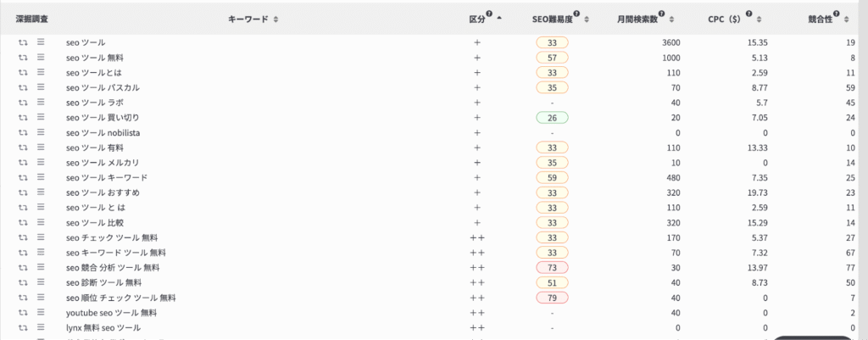Viewport: 868px width, 340px height.
Task: Open the list menu icon for seo ツール 買い切り
Action: tap(41, 117)
